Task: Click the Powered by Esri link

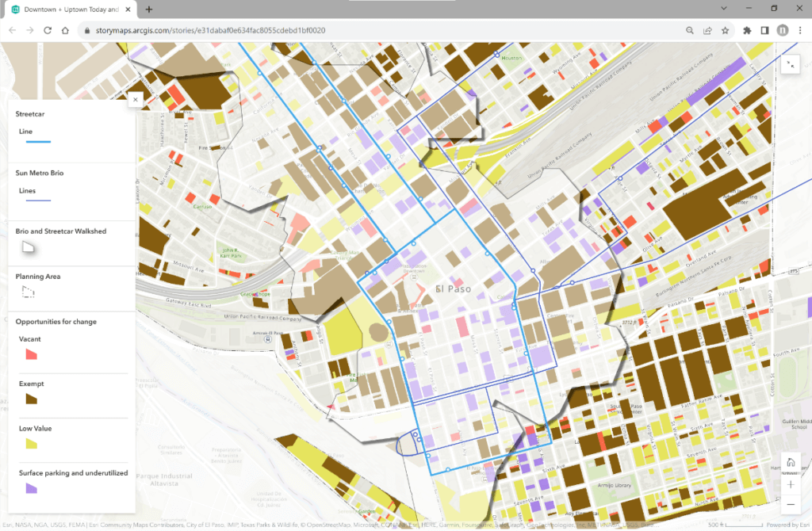Action: 788,525
